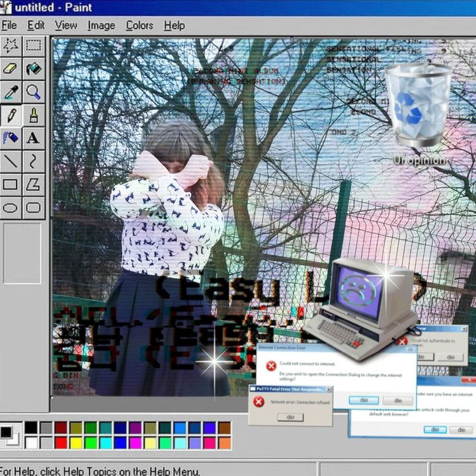The width and height of the screenshot is (476, 476).
Task: Select the Airbrush spray can tool
Action: tap(11, 138)
